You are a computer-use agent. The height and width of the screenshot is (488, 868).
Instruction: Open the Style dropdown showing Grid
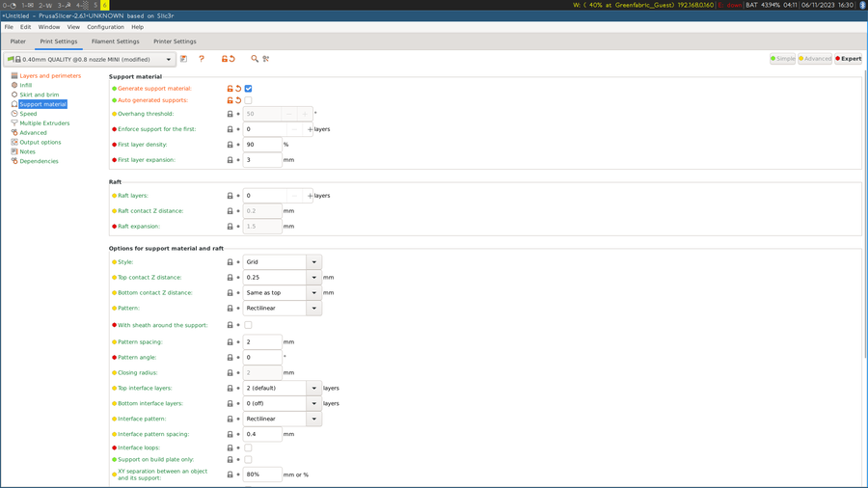coord(313,261)
